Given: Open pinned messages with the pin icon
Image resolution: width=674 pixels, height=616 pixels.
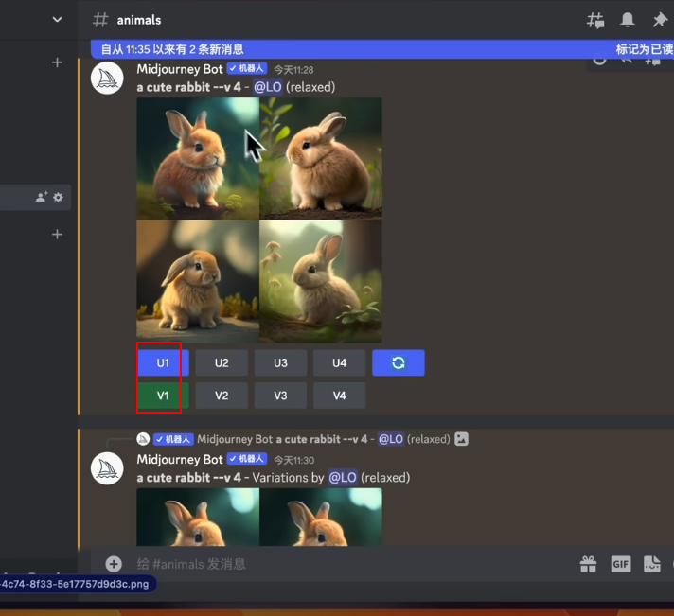Looking at the screenshot, I should 660,20.
